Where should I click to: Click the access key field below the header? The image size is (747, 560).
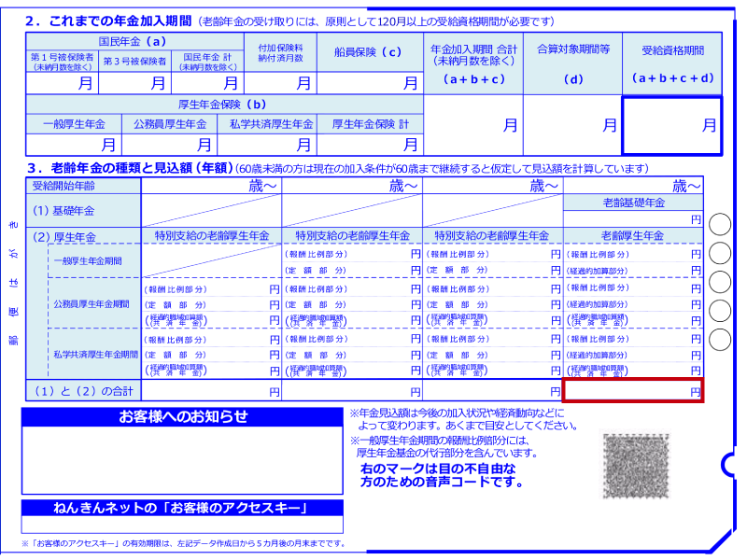pyautogui.click(x=182, y=525)
